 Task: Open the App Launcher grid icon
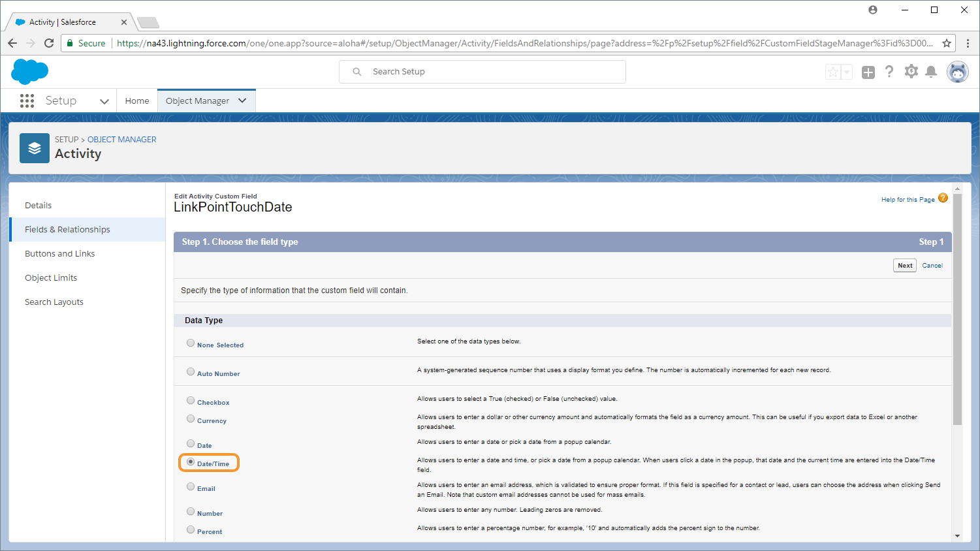click(x=27, y=101)
